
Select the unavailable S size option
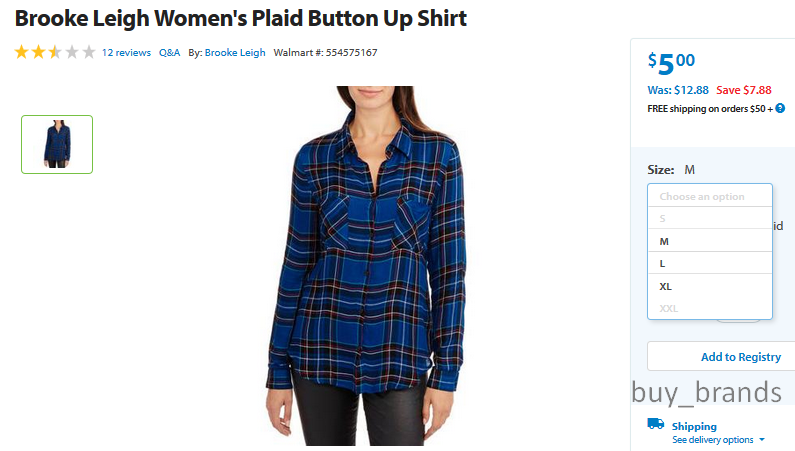tap(710, 218)
